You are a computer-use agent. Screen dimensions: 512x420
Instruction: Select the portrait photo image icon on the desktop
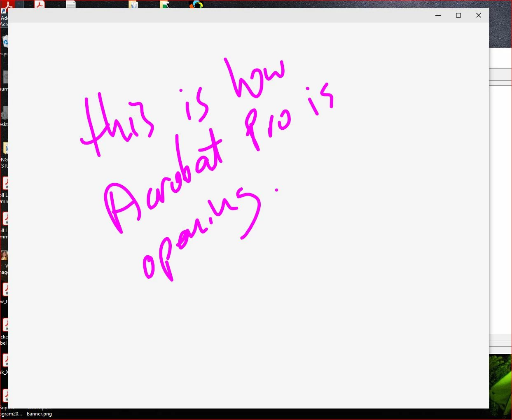click(4, 255)
